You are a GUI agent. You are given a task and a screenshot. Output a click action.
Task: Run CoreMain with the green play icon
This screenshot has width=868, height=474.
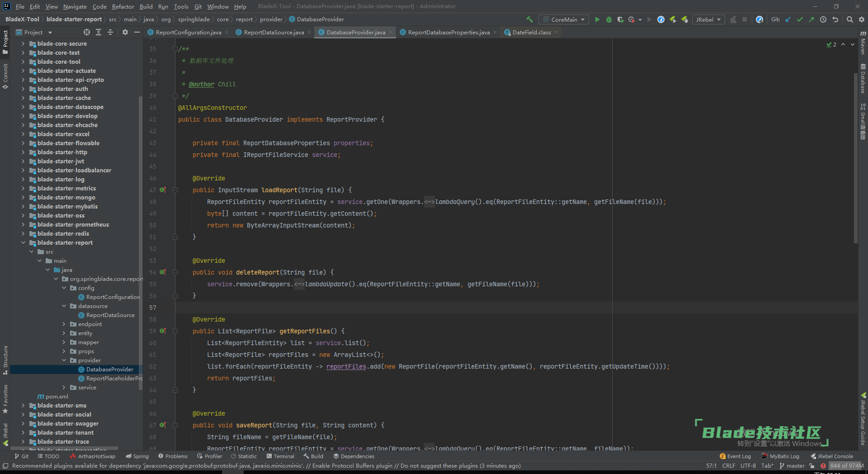click(x=597, y=19)
